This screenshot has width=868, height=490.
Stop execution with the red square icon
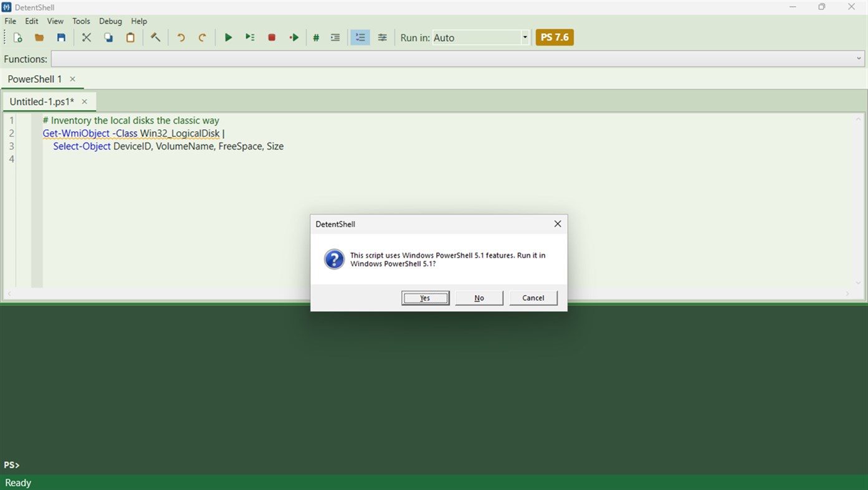[x=272, y=37]
